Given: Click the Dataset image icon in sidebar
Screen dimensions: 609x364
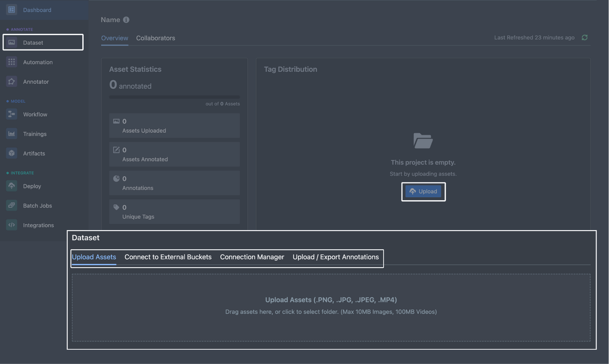Looking at the screenshot, I should (12, 42).
